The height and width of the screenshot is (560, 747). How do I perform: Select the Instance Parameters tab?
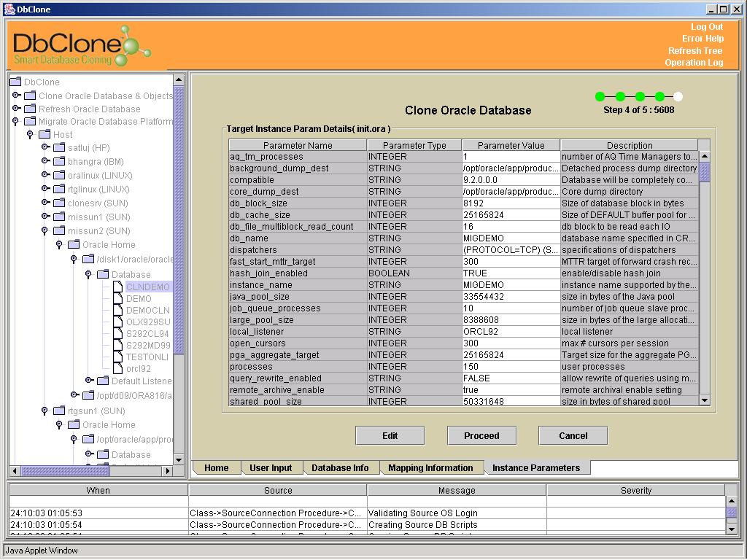(536, 467)
